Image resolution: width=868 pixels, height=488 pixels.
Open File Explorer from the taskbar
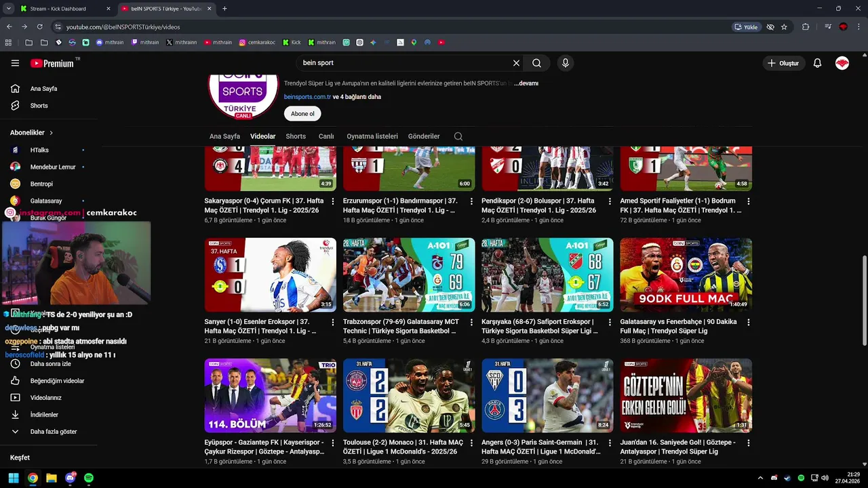[x=51, y=478]
